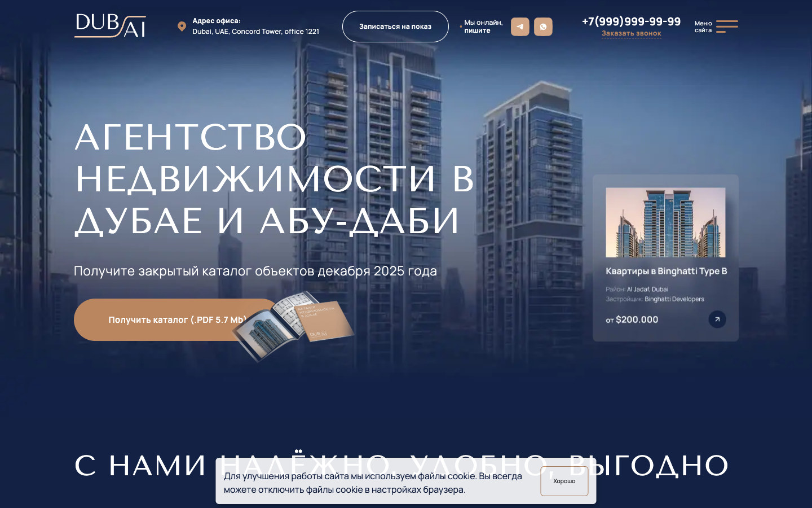Click 'Binghatti Developers' developer text
812x508 pixels.
[x=674, y=299]
